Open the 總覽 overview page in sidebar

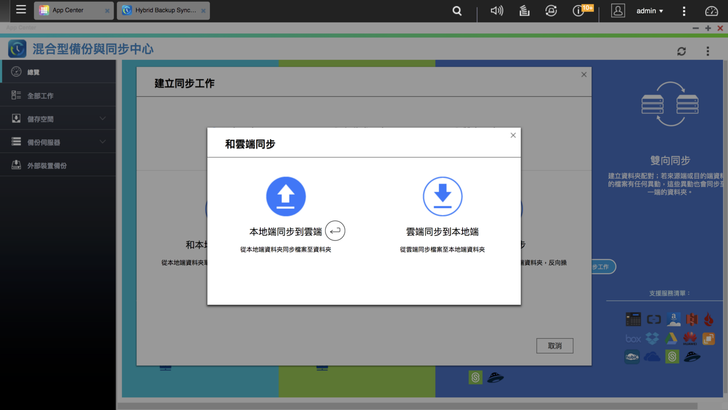[x=34, y=72]
